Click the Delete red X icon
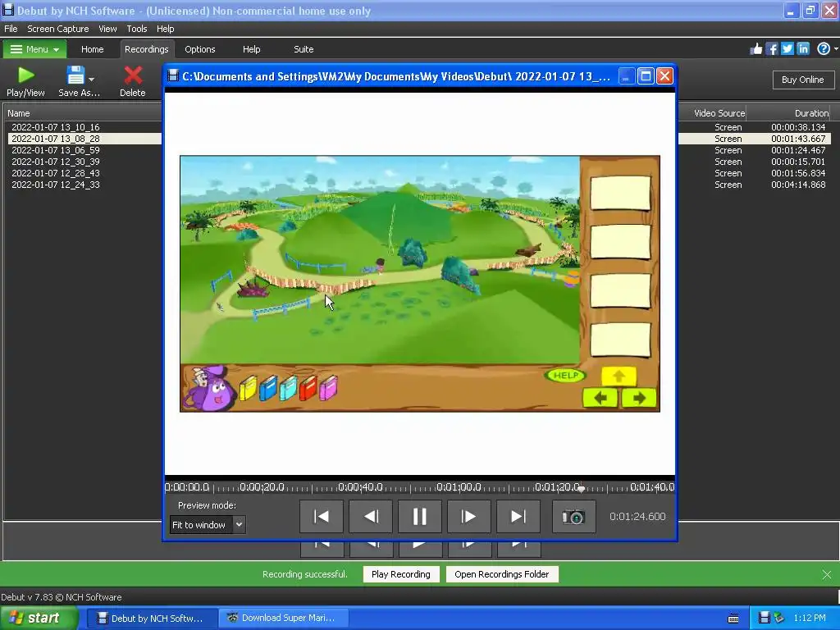Viewport: 840px width, 630px height. pyautogui.click(x=133, y=75)
